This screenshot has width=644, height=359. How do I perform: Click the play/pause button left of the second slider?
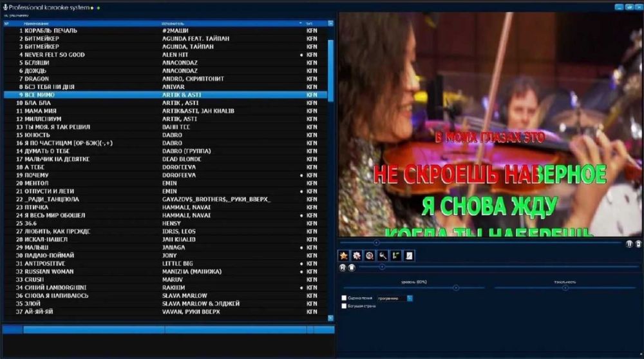point(343,267)
